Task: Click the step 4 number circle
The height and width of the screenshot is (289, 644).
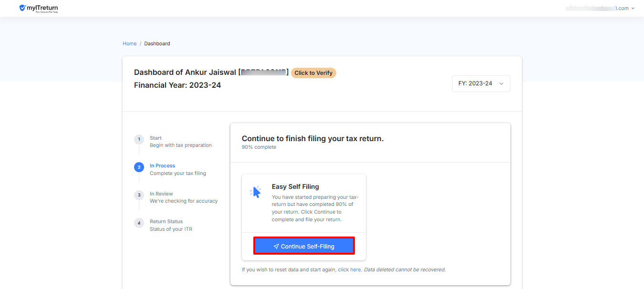Action: point(139,223)
